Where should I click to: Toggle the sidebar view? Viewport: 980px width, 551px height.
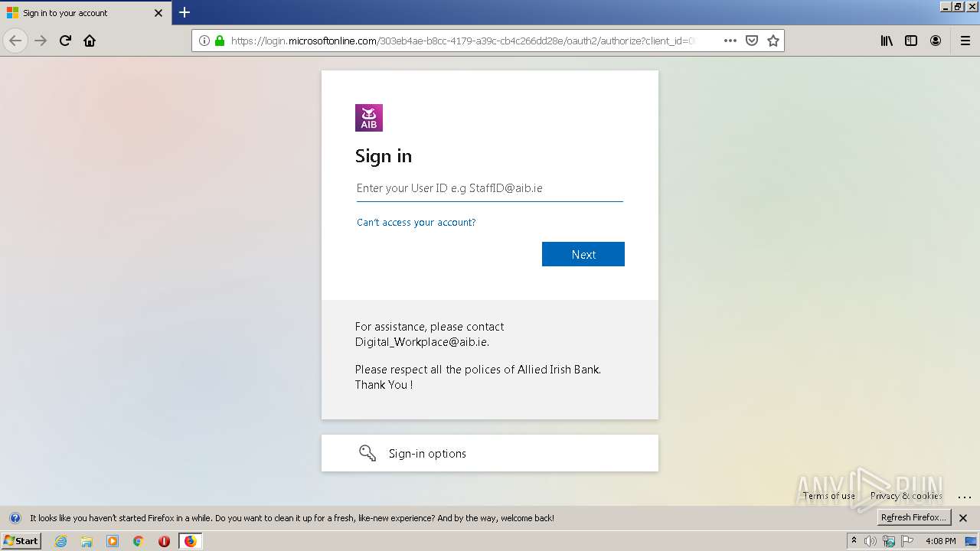[x=911, y=41]
